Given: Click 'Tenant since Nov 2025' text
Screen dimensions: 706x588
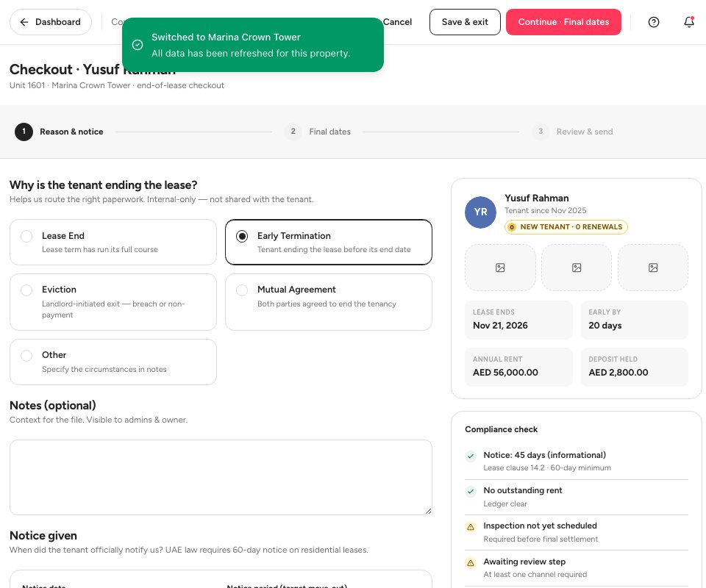Looking at the screenshot, I should (x=545, y=210).
